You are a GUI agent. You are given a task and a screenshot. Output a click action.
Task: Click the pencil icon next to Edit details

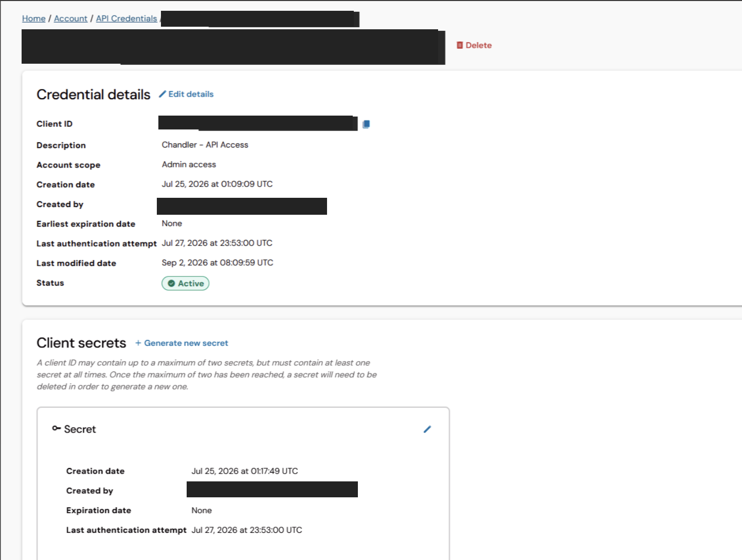click(162, 94)
